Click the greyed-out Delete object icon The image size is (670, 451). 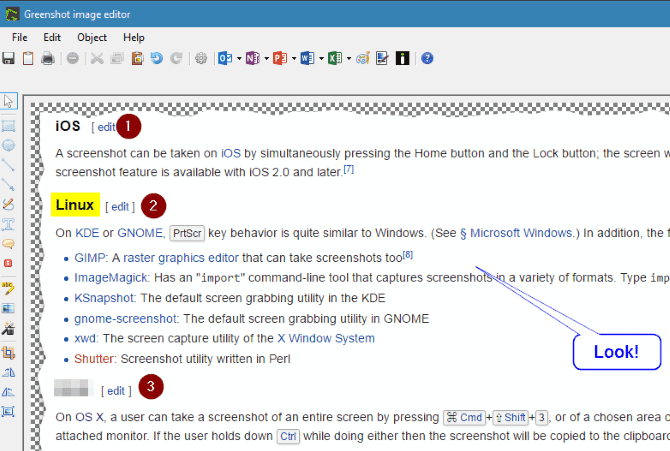pos(73,58)
